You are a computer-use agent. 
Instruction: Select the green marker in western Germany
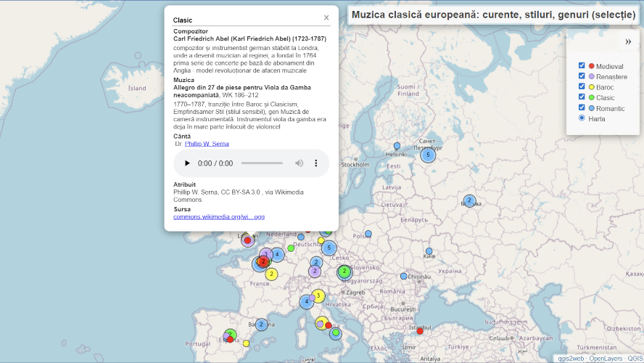291,248
